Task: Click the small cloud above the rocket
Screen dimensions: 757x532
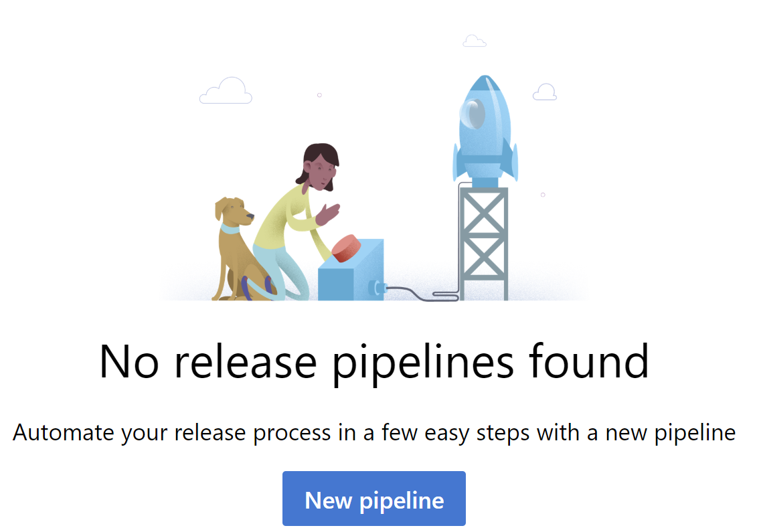Action: coord(475,41)
